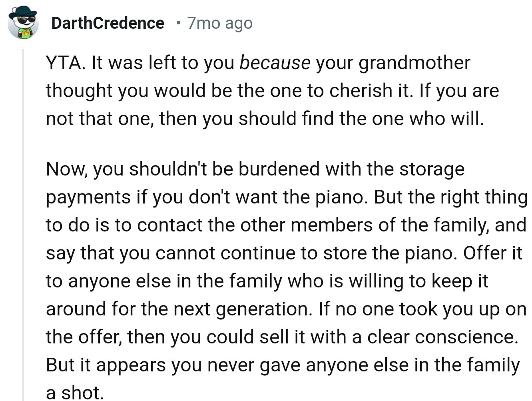Click the word "grandmother" in the first paragraph

coord(414,63)
